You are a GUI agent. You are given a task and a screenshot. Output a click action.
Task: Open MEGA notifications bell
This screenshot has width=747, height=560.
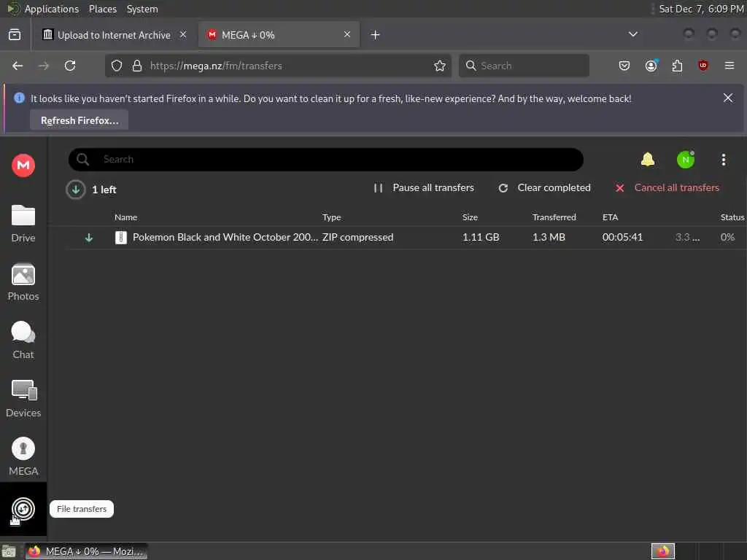point(648,160)
